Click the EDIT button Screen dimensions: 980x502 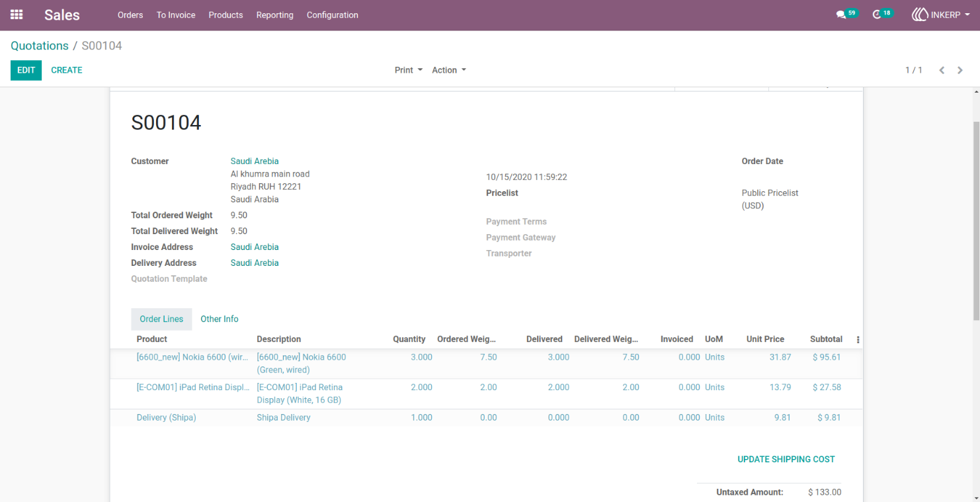point(26,70)
